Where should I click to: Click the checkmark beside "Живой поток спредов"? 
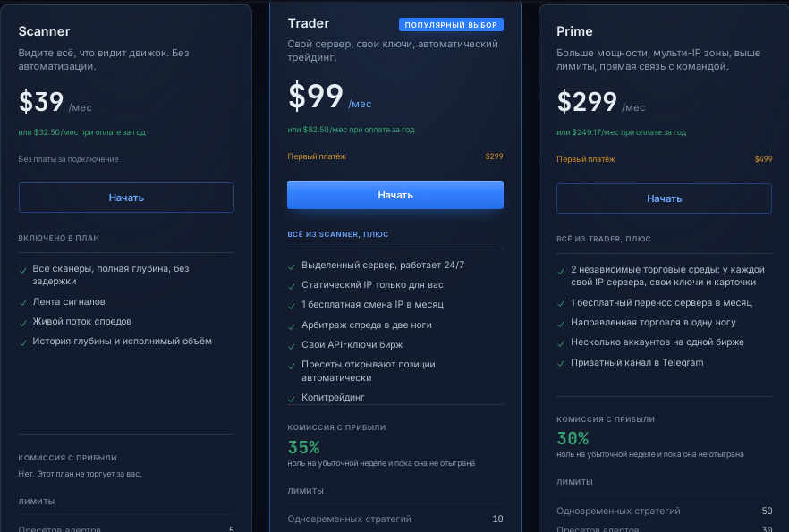coord(23,323)
